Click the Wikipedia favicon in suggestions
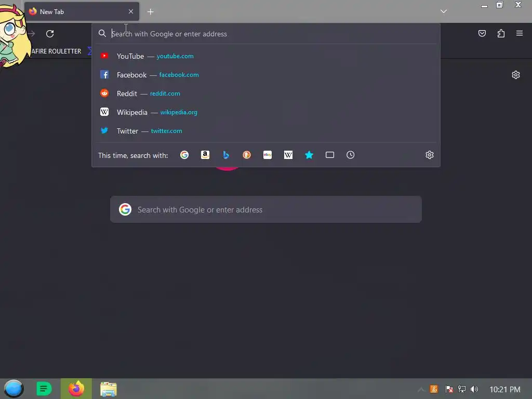 pyautogui.click(x=104, y=112)
